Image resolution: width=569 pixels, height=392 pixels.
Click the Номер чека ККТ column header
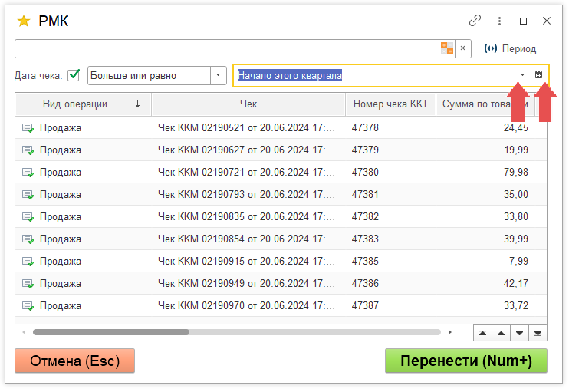pos(390,104)
